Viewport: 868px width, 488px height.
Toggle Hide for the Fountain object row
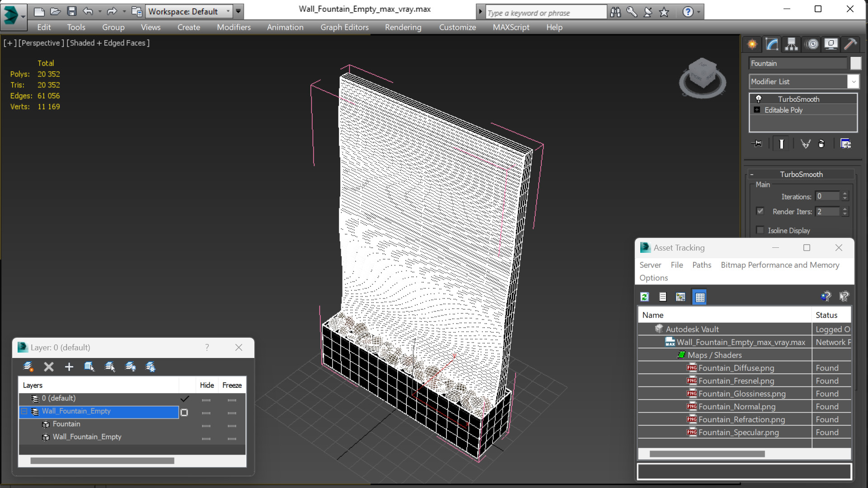click(x=206, y=426)
